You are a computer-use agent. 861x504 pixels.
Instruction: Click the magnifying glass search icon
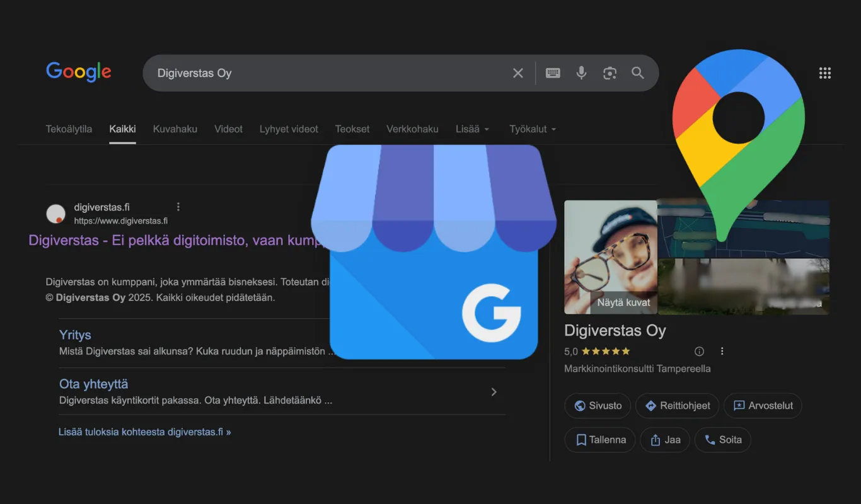pos(638,73)
